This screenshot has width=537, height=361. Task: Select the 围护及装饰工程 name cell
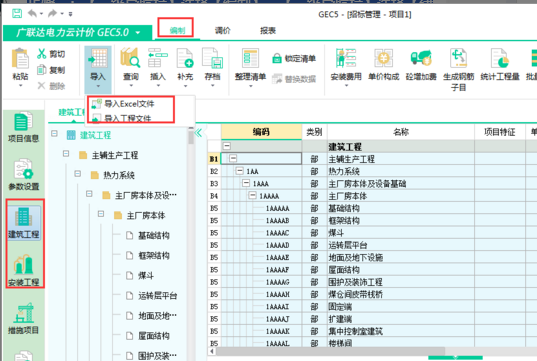(401, 282)
